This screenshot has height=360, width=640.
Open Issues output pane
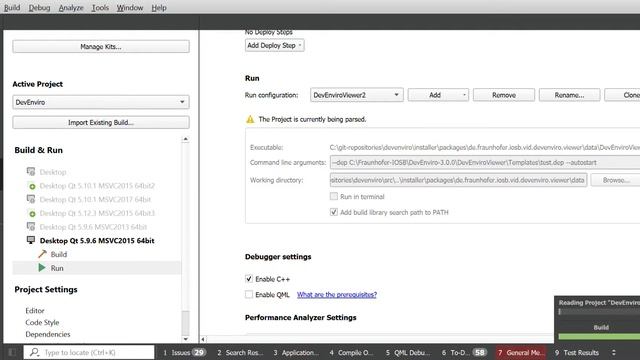pos(184,352)
